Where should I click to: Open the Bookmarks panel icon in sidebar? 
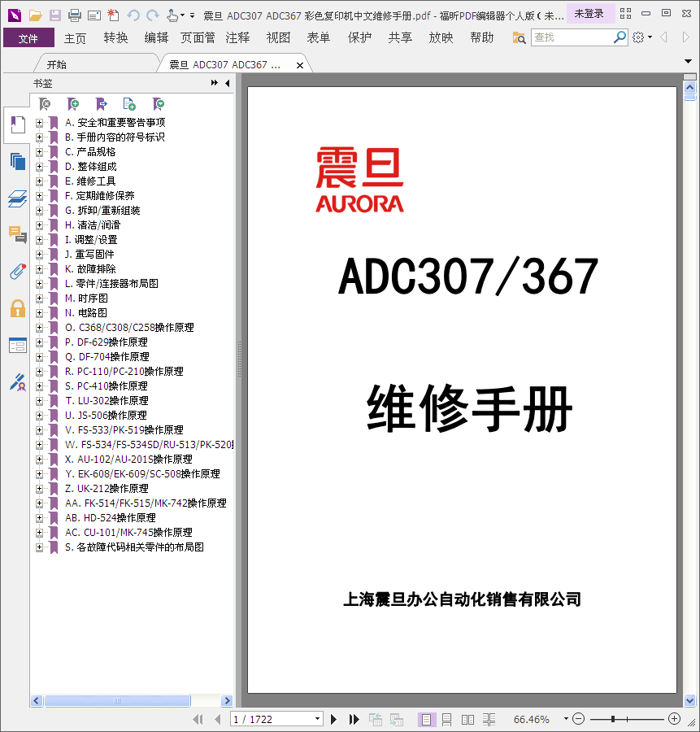(x=18, y=124)
